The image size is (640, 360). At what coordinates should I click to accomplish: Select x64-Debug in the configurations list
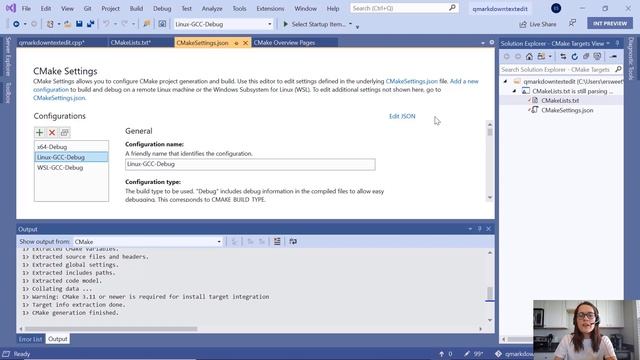(71, 147)
